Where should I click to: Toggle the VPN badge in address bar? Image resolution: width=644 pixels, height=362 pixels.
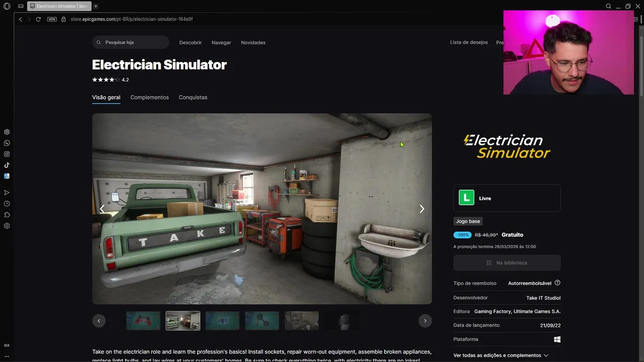[52, 19]
